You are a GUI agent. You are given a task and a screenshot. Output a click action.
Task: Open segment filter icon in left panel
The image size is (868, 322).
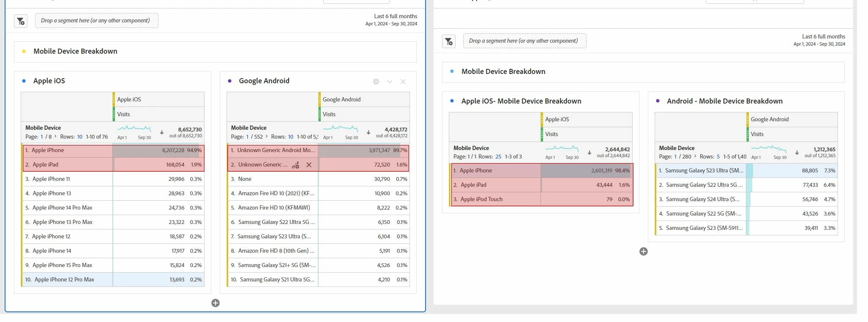point(21,21)
